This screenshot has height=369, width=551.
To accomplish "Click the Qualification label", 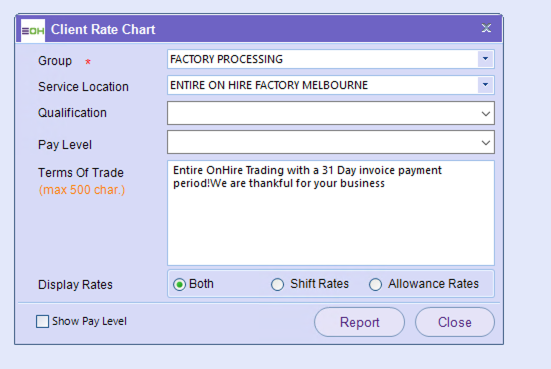I will click(x=72, y=113).
